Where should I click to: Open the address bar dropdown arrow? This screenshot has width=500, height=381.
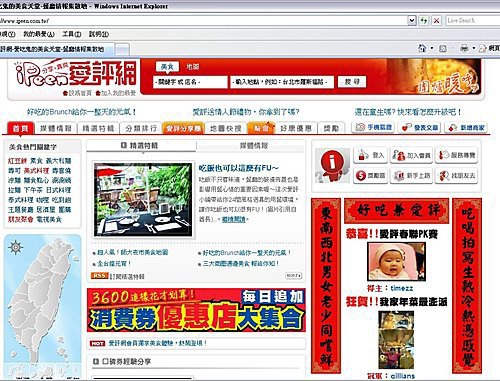click(x=412, y=20)
